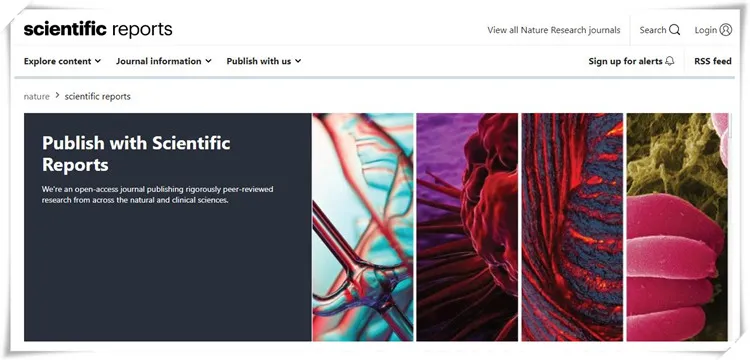
Task: Click the RSS feed link
Action: 713,61
